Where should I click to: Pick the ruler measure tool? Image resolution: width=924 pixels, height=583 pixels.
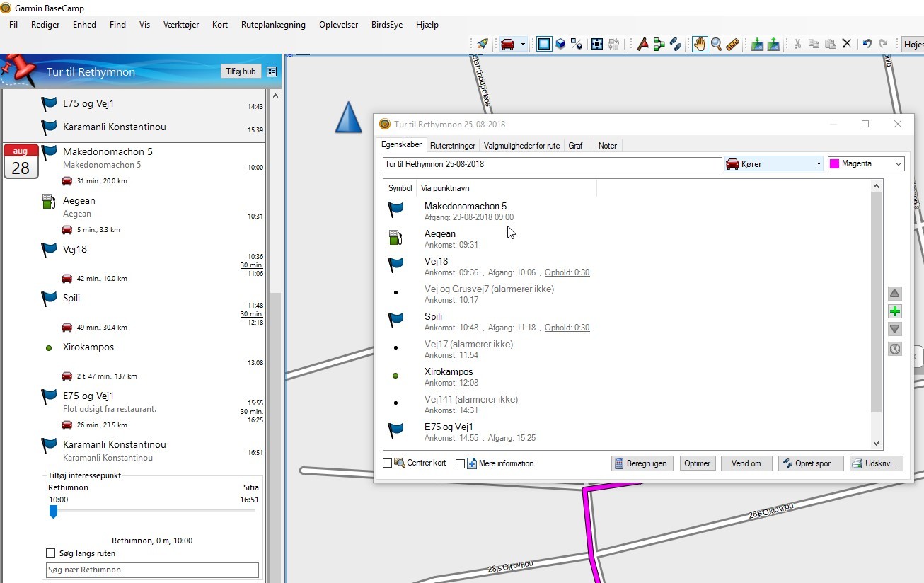pyautogui.click(x=733, y=44)
